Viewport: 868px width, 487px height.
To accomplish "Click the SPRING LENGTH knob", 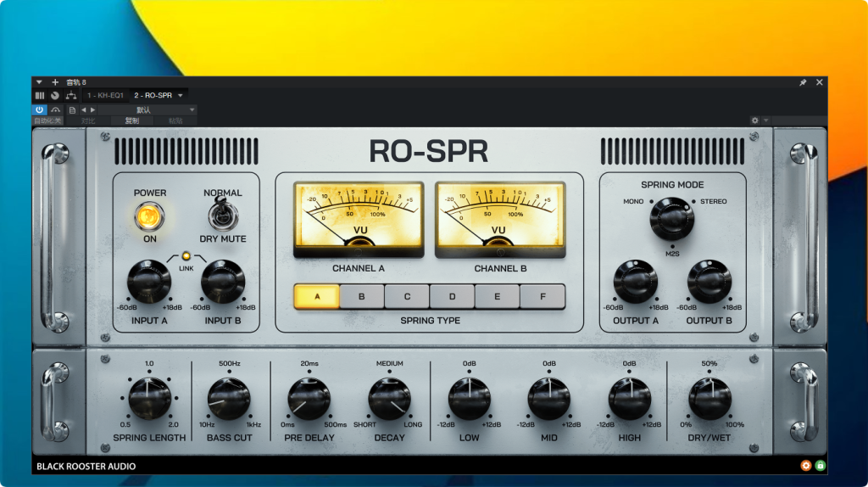I will [149, 399].
